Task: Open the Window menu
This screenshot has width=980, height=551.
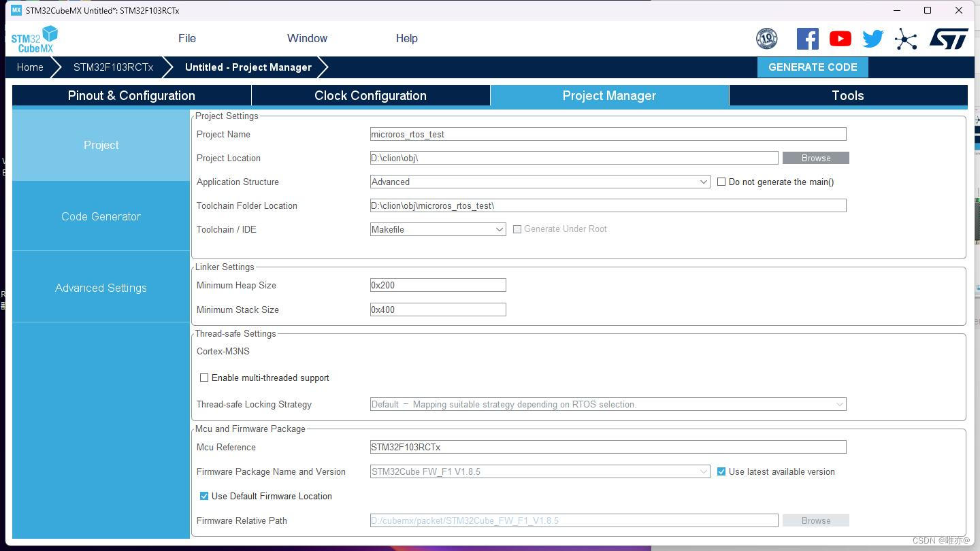Action: click(x=307, y=39)
